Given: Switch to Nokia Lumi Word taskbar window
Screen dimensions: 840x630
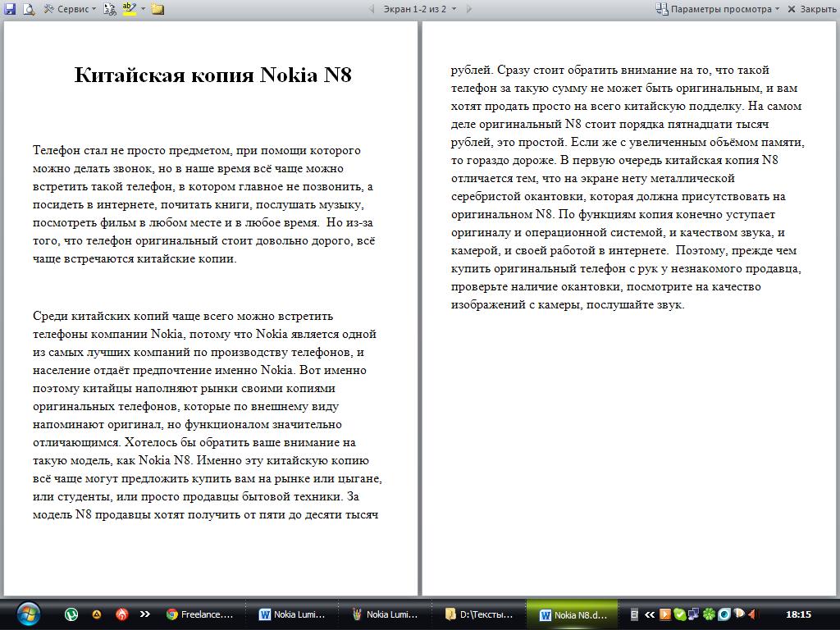Looking at the screenshot, I should coord(292,614).
